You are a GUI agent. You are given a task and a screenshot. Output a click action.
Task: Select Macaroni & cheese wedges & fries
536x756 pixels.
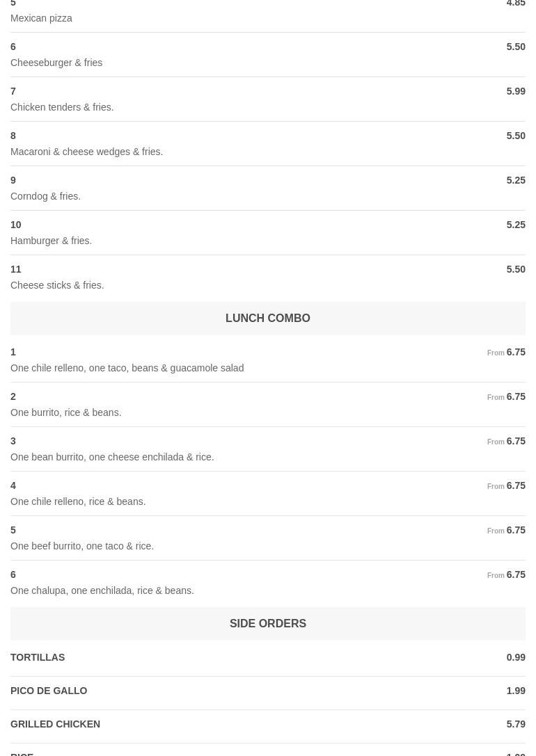pos(86,152)
